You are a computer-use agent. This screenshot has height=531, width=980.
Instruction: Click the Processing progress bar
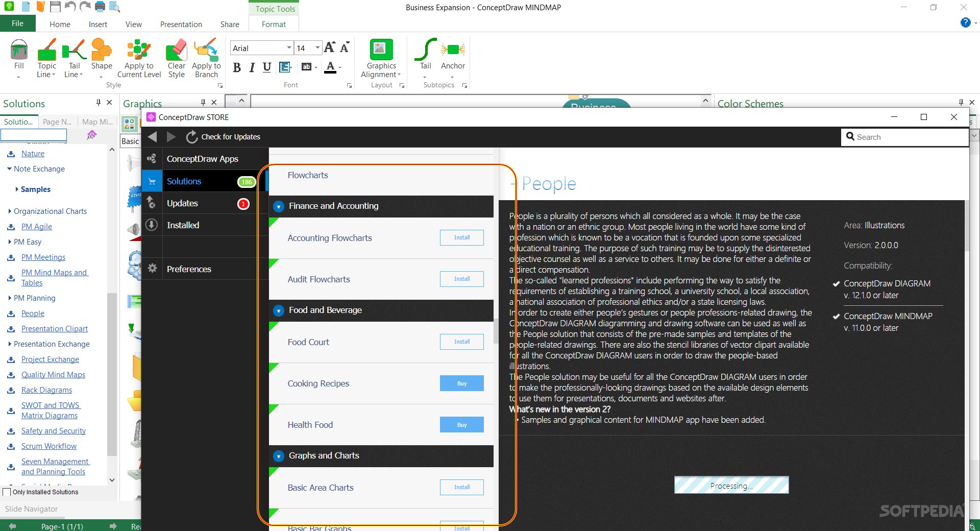731,485
